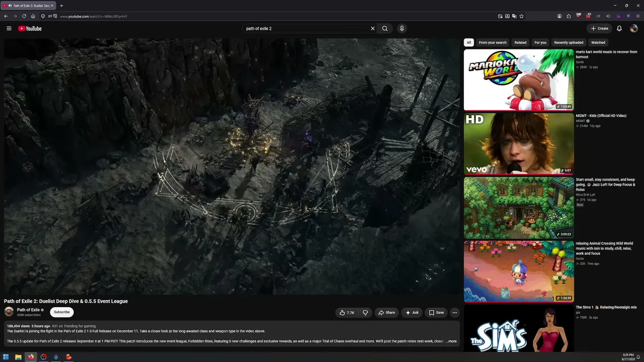Image resolution: width=644 pixels, height=362 pixels.
Task: Open the Path of Exile channel avatar
Action: pos(9,312)
